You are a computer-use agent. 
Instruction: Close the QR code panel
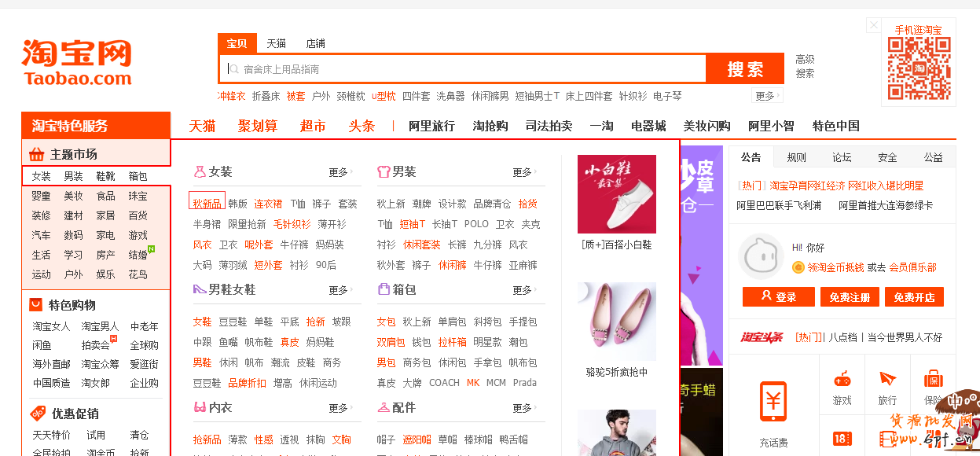(x=874, y=25)
